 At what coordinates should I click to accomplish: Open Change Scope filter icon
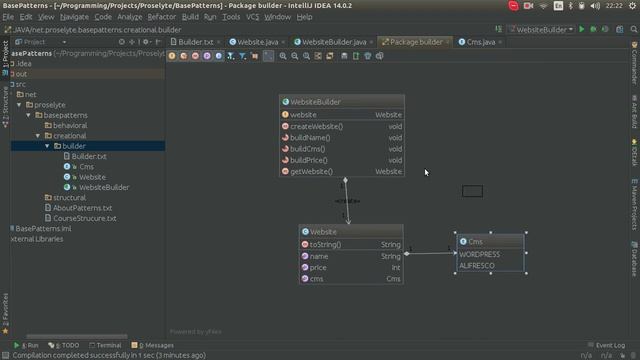click(242, 56)
